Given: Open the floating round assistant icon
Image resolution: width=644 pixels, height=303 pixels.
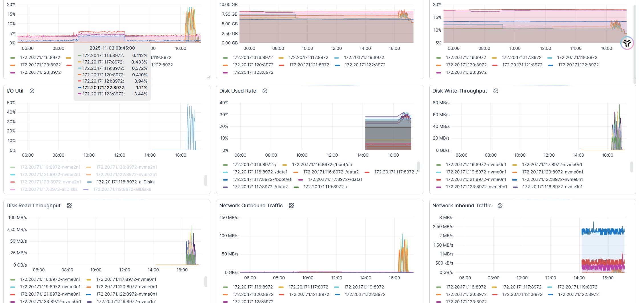Looking at the screenshot, I should 627,43.
